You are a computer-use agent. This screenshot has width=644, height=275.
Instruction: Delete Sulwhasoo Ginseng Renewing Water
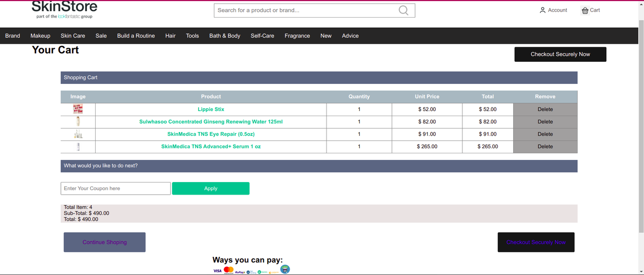[545, 122]
